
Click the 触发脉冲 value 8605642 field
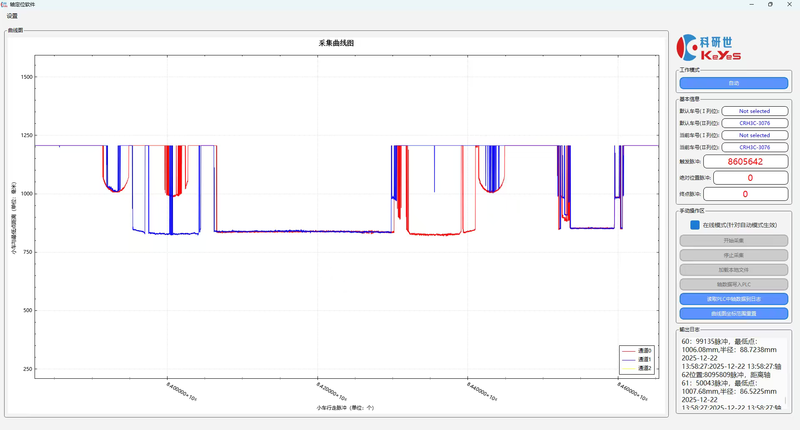[746, 161]
